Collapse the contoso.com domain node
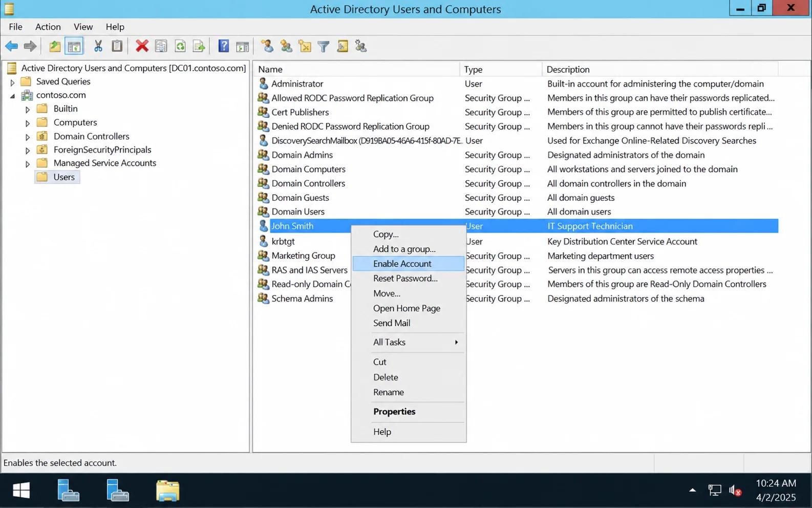This screenshot has height=508, width=812. point(12,96)
